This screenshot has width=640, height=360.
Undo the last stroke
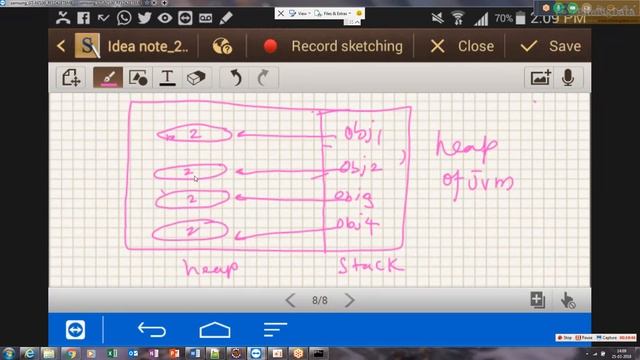[236, 77]
